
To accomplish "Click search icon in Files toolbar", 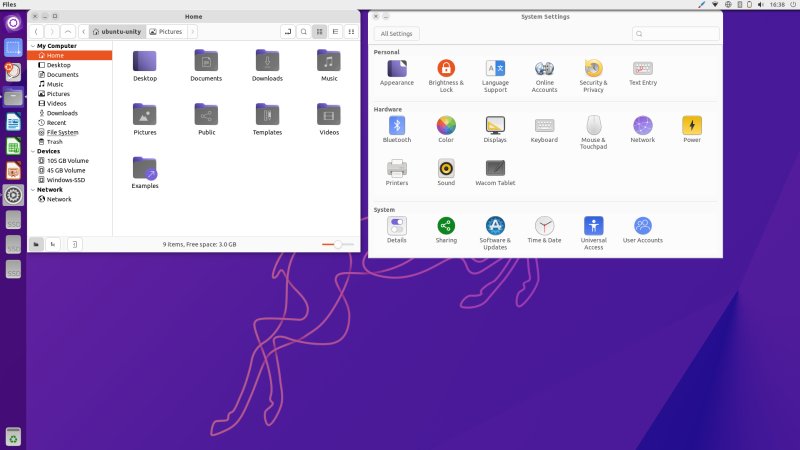I will tap(304, 32).
